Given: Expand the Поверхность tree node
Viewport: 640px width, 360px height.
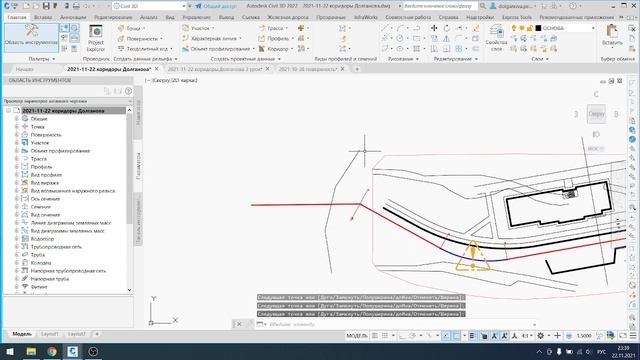Looking at the screenshot, I should click(x=17, y=135).
